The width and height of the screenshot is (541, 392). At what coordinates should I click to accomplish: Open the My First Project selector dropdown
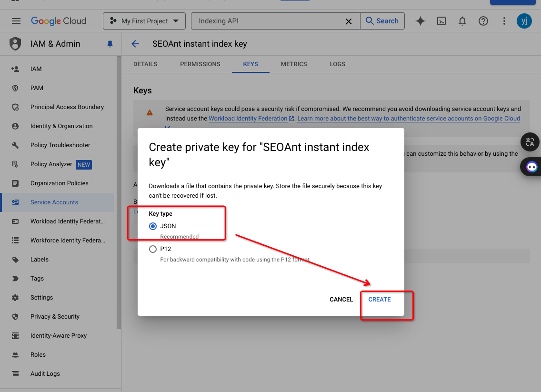144,21
